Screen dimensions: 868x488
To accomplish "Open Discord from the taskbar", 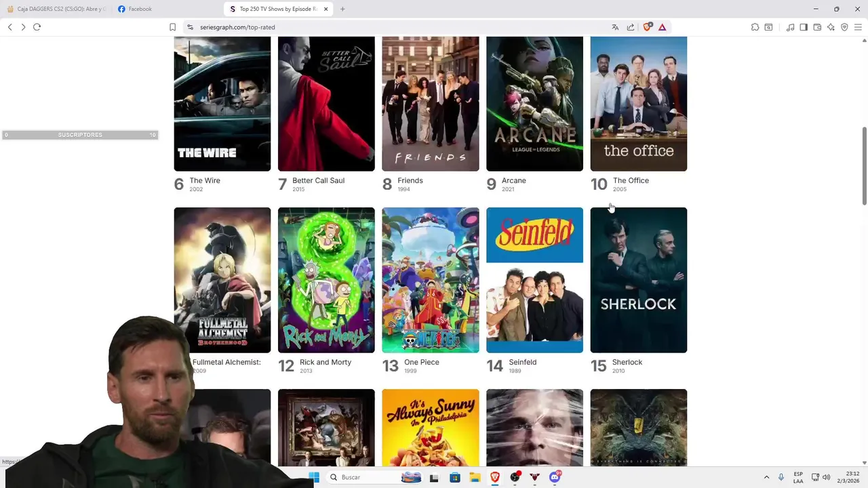I will coord(555,477).
